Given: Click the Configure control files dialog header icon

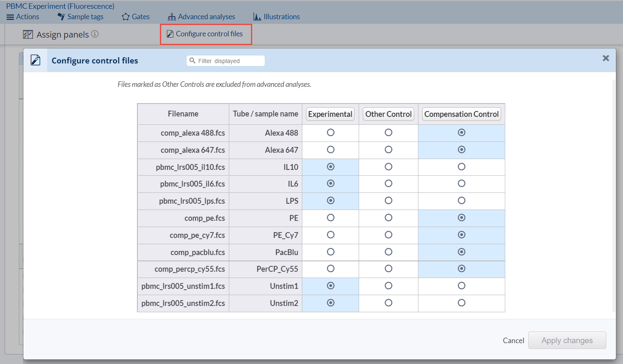Looking at the screenshot, I should tap(35, 61).
